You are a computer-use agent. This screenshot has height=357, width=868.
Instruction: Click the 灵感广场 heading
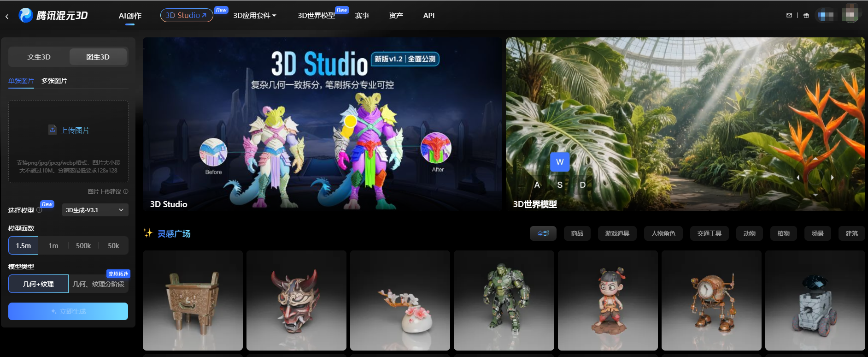174,234
